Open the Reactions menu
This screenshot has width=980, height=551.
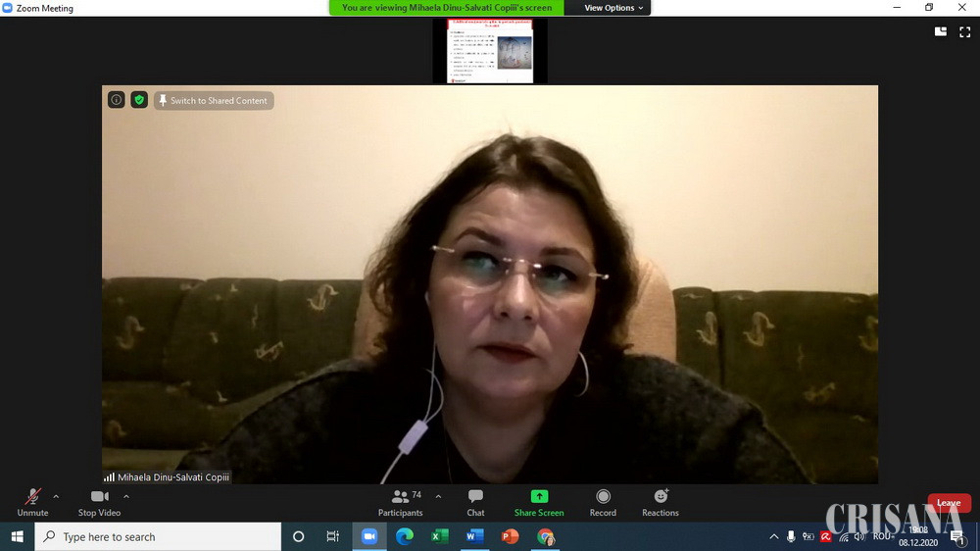point(661,501)
